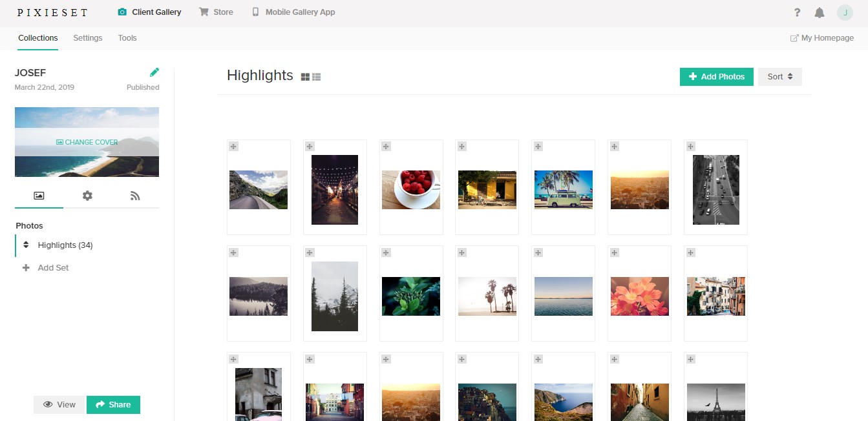Open the My Homepage link

(x=821, y=38)
